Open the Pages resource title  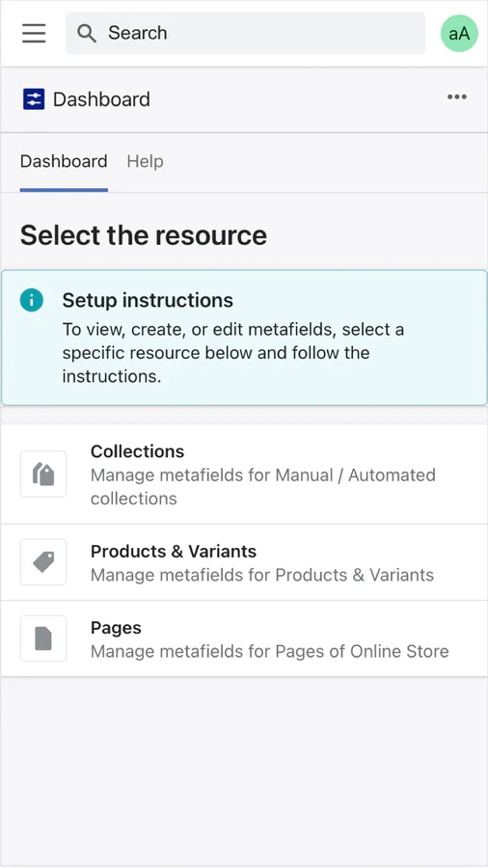click(x=116, y=628)
